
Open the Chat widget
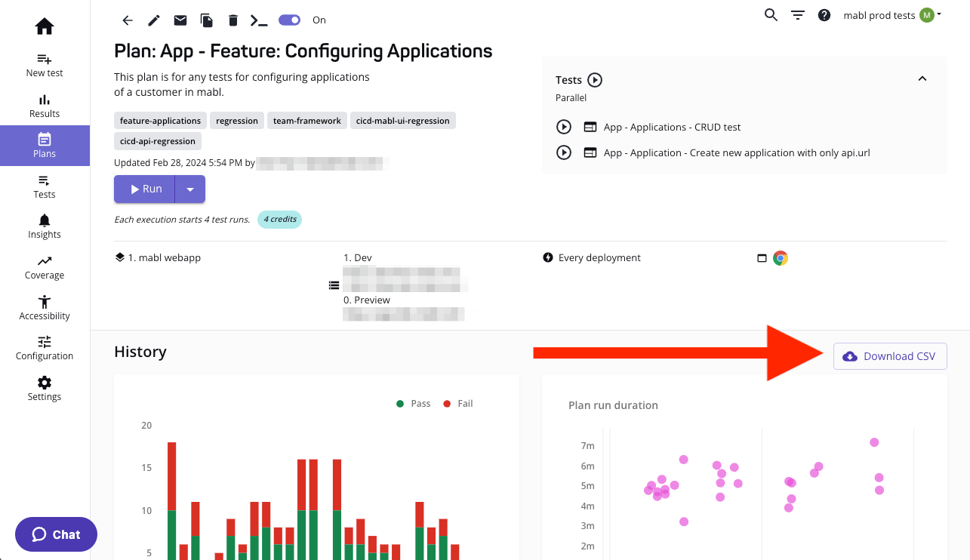[x=56, y=534]
